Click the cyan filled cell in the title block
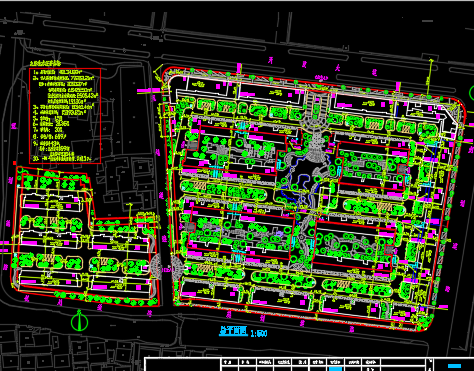The width and height of the screenshot is (474, 371). (335, 369)
